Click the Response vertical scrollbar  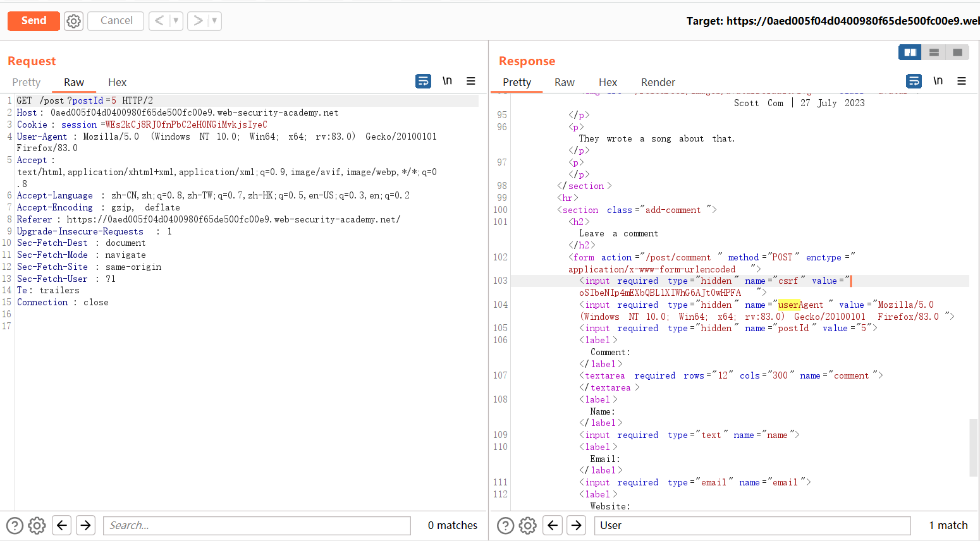(974, 447)
